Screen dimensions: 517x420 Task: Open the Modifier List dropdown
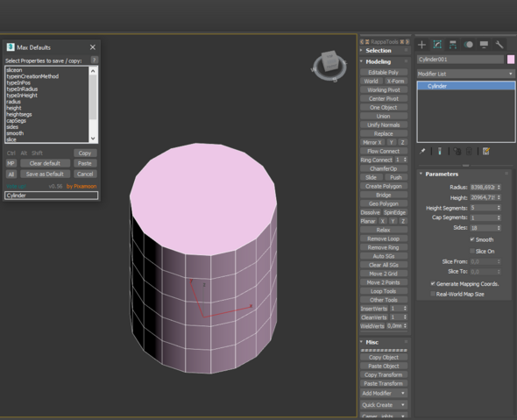[465, 74]
